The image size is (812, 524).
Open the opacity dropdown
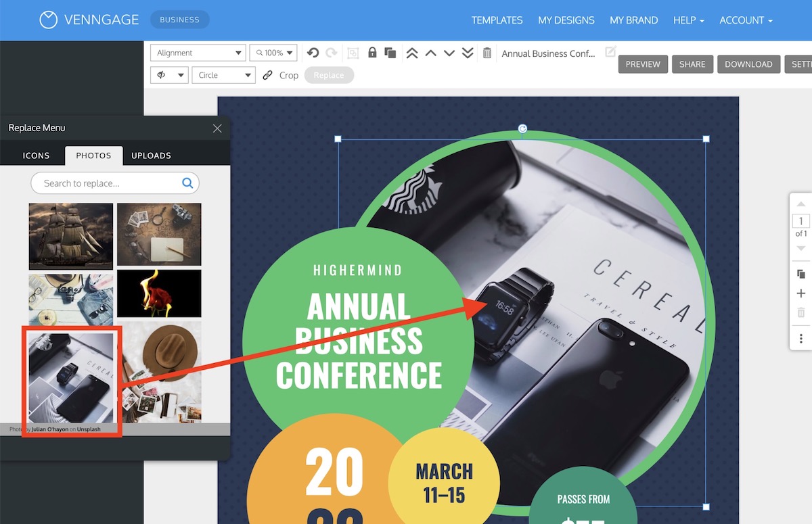169,75
